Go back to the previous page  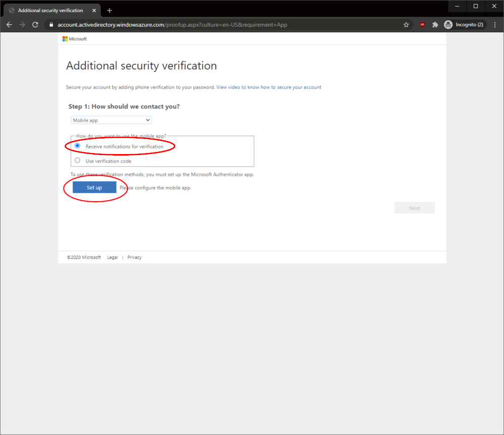tap(9, 25)
